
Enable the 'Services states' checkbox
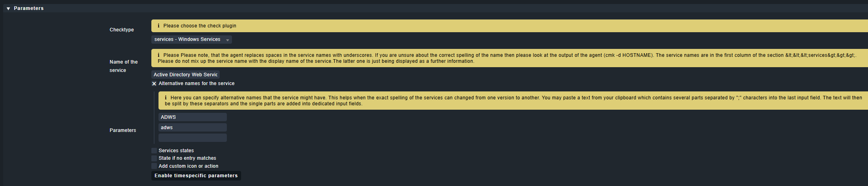click(154, 151)
